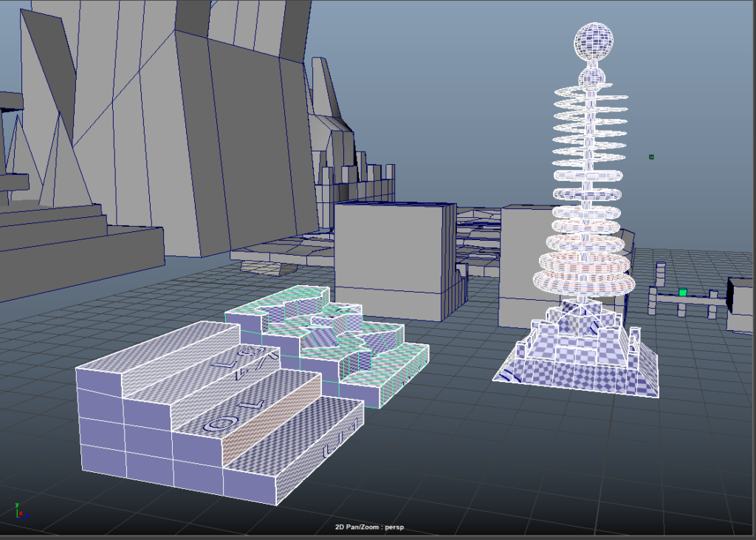Click the reddish highlighted step on the front staircase

(269, 421)
